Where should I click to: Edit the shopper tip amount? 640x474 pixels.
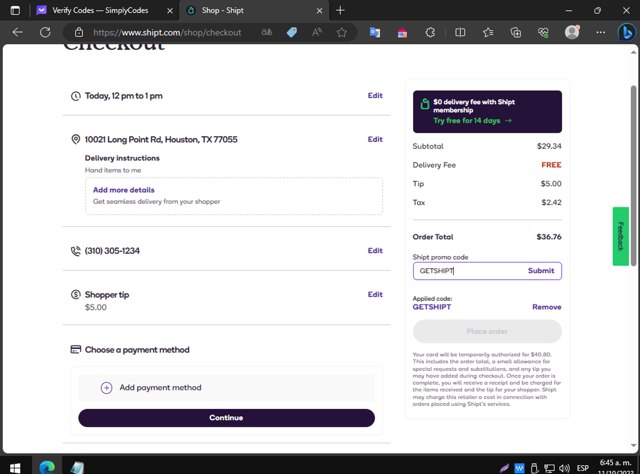pyautogui.click(x=375, y=294)
